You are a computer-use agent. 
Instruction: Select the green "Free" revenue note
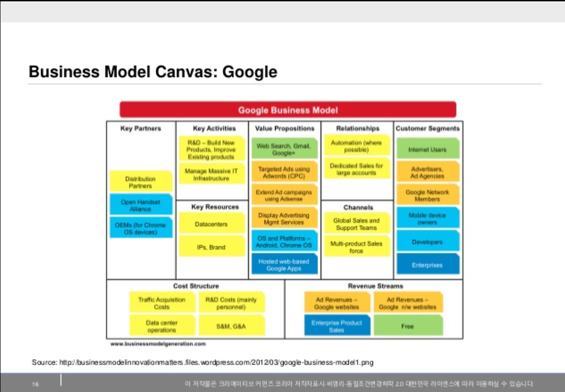pos(408,325)
